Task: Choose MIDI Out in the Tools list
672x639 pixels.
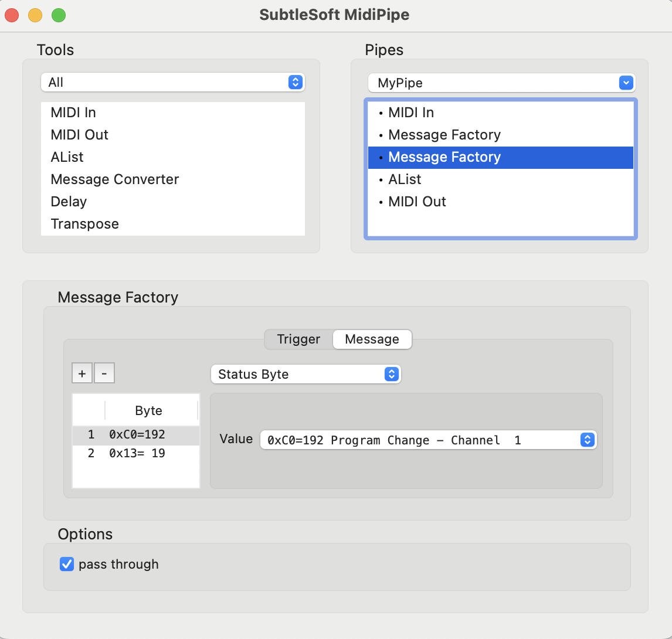Action: (x=80, y=135)
